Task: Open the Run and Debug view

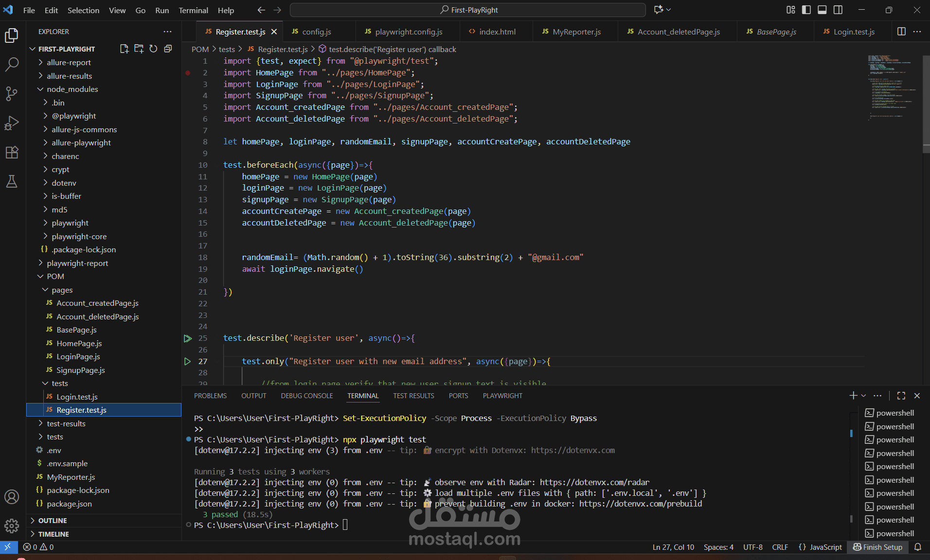Action: (12, 123)
